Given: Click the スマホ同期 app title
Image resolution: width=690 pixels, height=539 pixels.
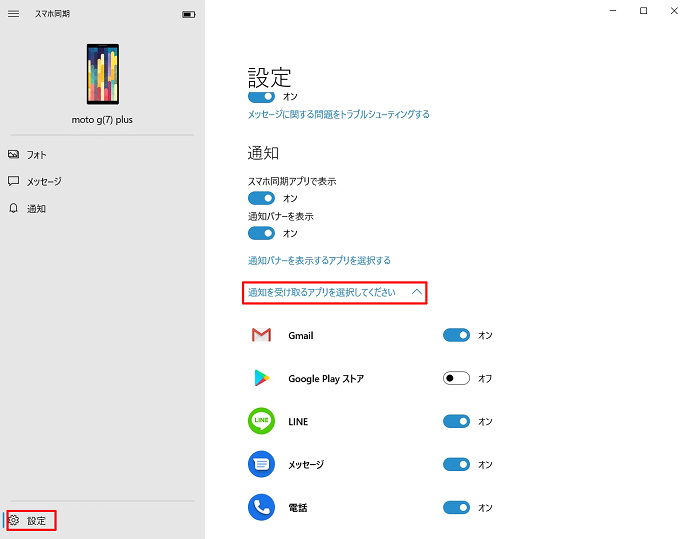Looking at the screenshot, I should click(52, 14).
